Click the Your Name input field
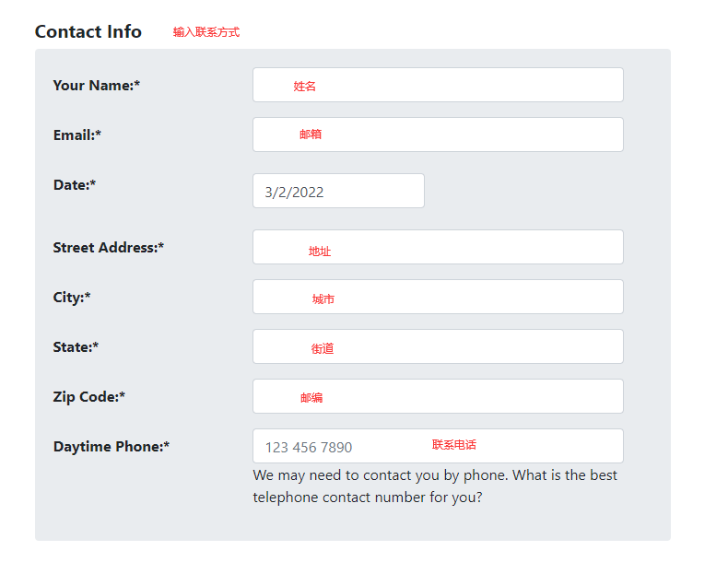Image resolution: width=728 pixels, height=562 pixels. tap(438, 85)
